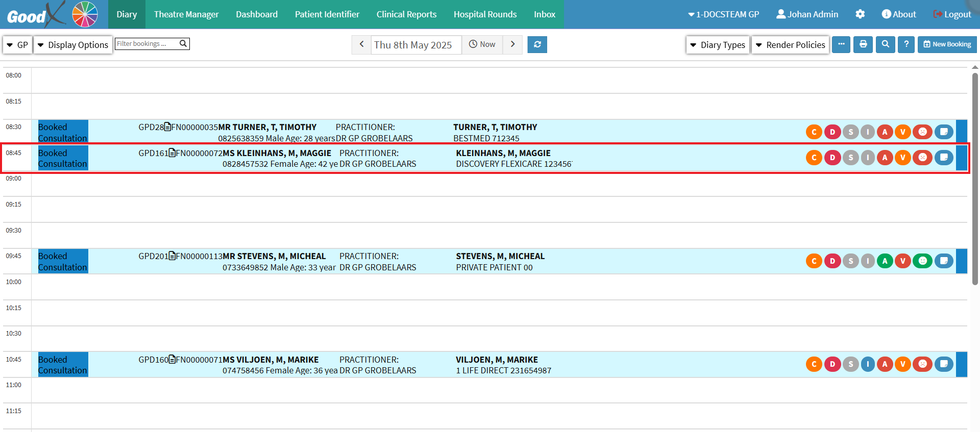Go to next day arrow
This screenshot has height=432, width=980.
coord(512,44)
